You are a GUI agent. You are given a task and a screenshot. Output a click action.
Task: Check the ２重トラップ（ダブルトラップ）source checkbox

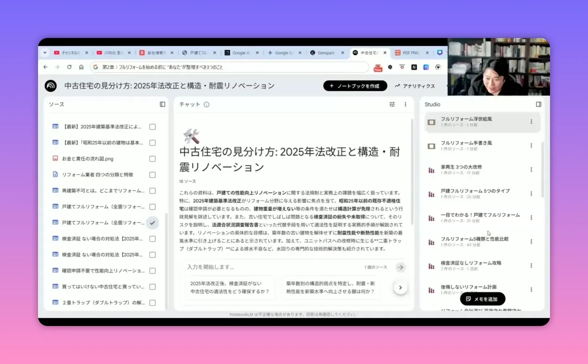pos(152,303)
